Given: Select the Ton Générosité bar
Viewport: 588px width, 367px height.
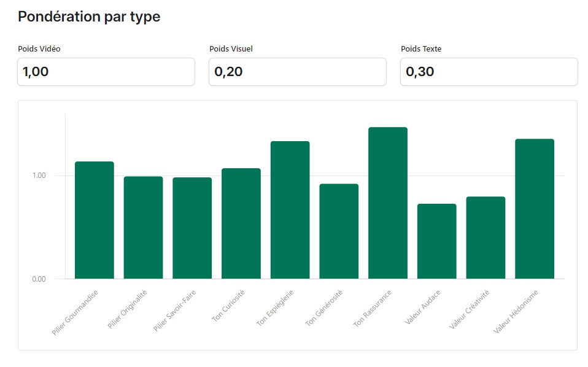Looking at the screenshot, I should point(339,231).
